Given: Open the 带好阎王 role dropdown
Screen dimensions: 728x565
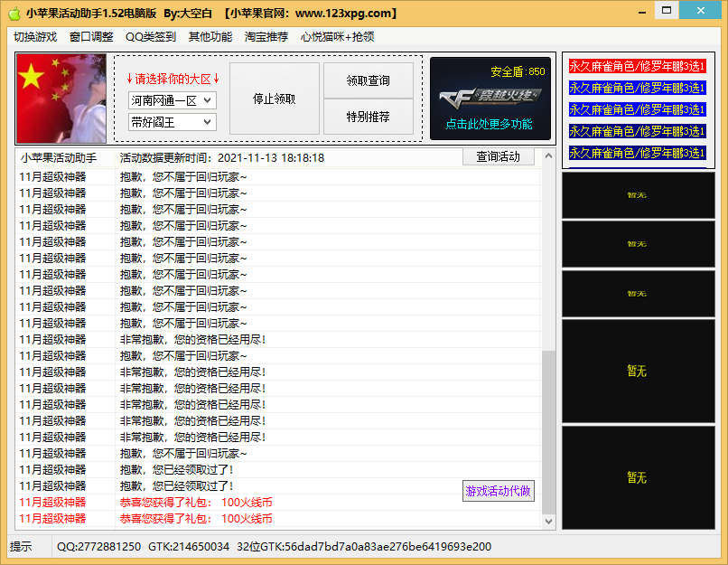Looking at the screenshot, I should 170,122.
